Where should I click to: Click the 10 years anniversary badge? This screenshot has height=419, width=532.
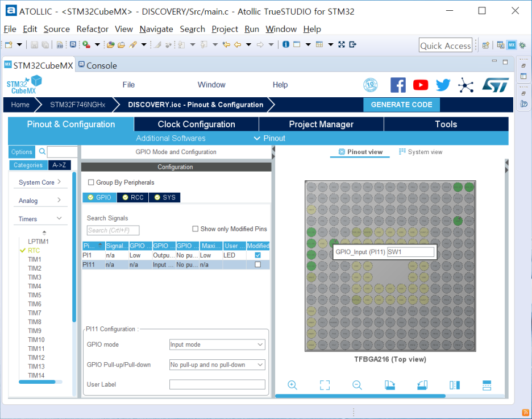point(370,85)
